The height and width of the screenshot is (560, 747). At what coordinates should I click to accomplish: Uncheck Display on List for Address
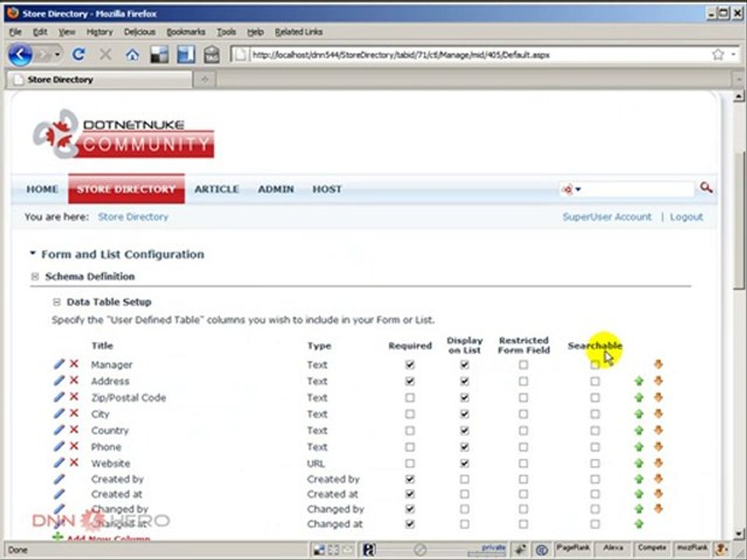click(x=465, y=381)
